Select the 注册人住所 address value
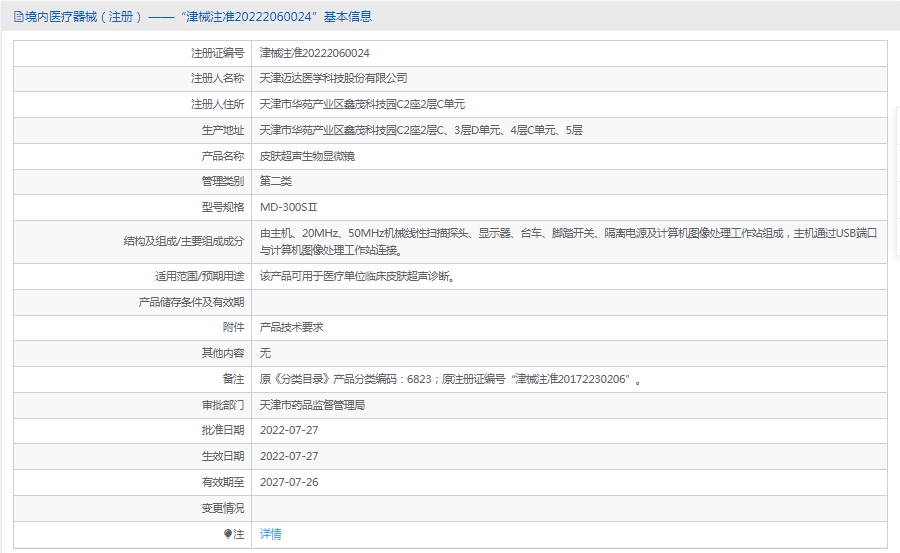This screenshot has width=900, height=553. point(362,104)
